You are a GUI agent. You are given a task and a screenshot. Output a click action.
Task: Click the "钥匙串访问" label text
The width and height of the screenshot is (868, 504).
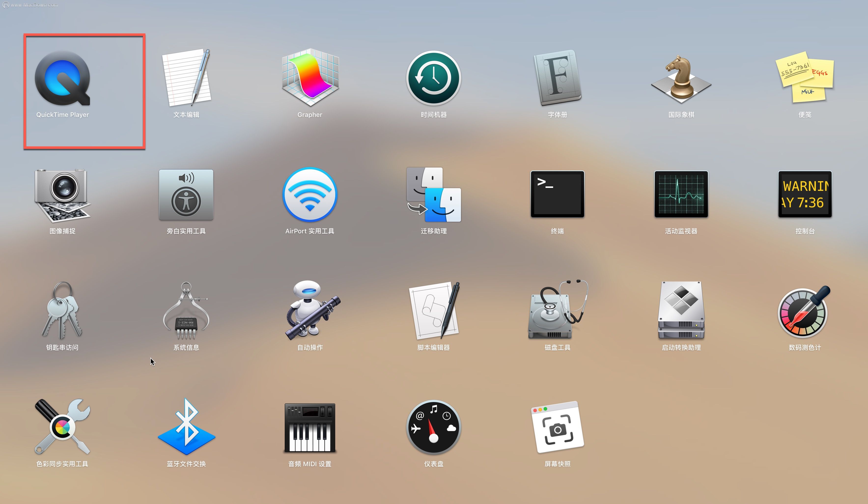(62, 348)
